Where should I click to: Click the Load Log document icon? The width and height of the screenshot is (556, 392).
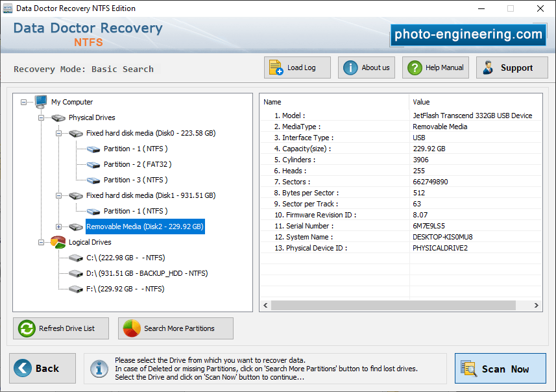[x=276, y=67]
